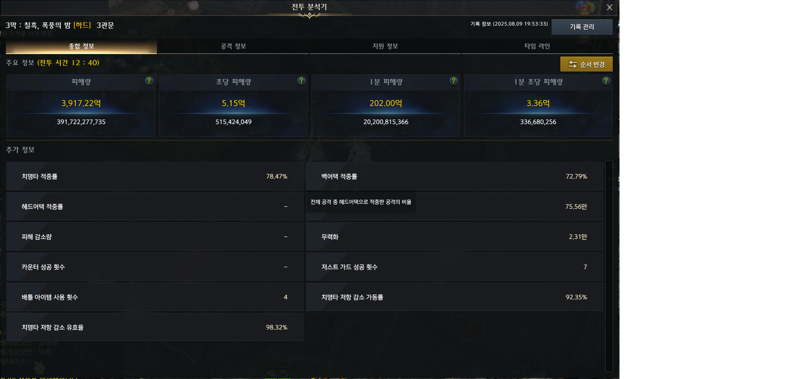The height and width of the screenshot is (379, 800).
Task: Select the 백어택 적중률 stat row
Action: (455, 176)
